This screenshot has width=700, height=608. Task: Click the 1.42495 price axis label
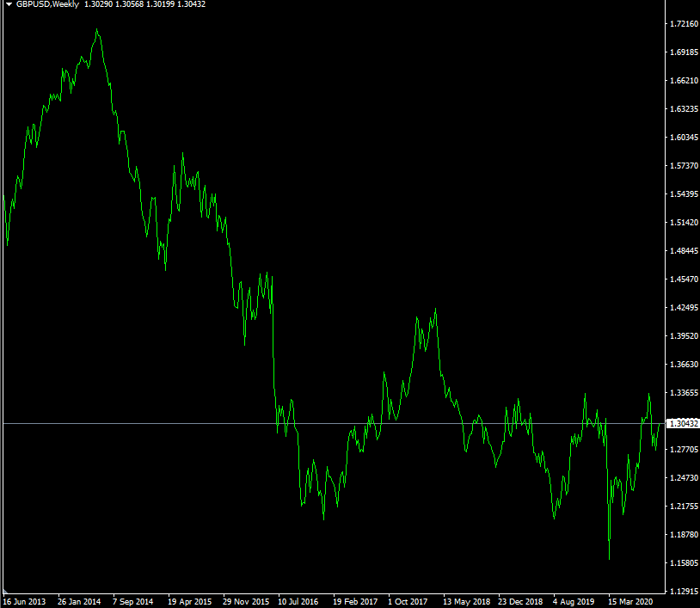683,308
